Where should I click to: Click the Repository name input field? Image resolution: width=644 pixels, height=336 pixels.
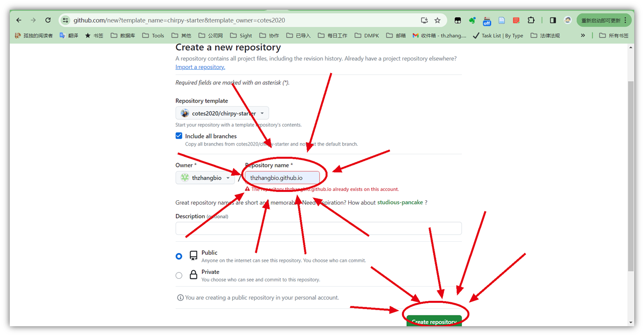pos(282,178)
